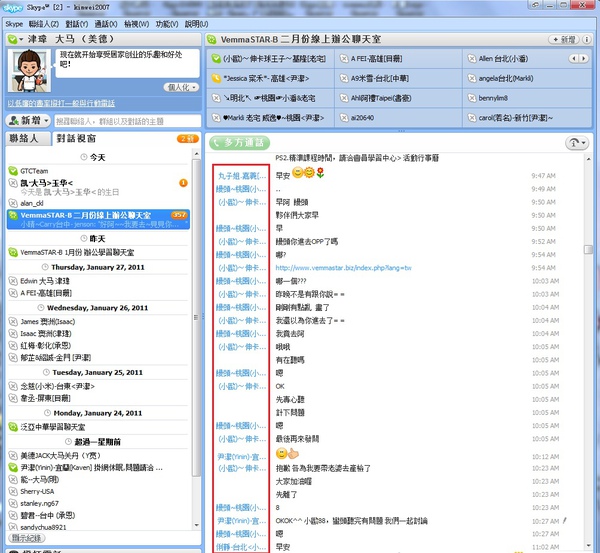
Task: Click the participants previous page arrow
Action: click(x=574, y=59)
